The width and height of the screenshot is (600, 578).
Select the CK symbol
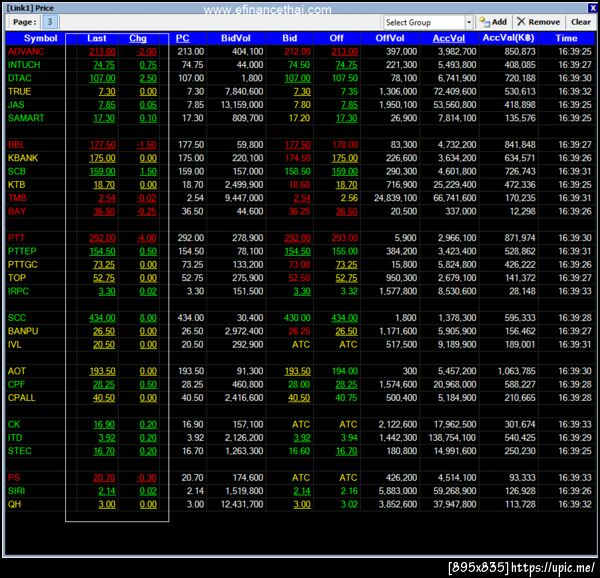click(x=14, y=425)
